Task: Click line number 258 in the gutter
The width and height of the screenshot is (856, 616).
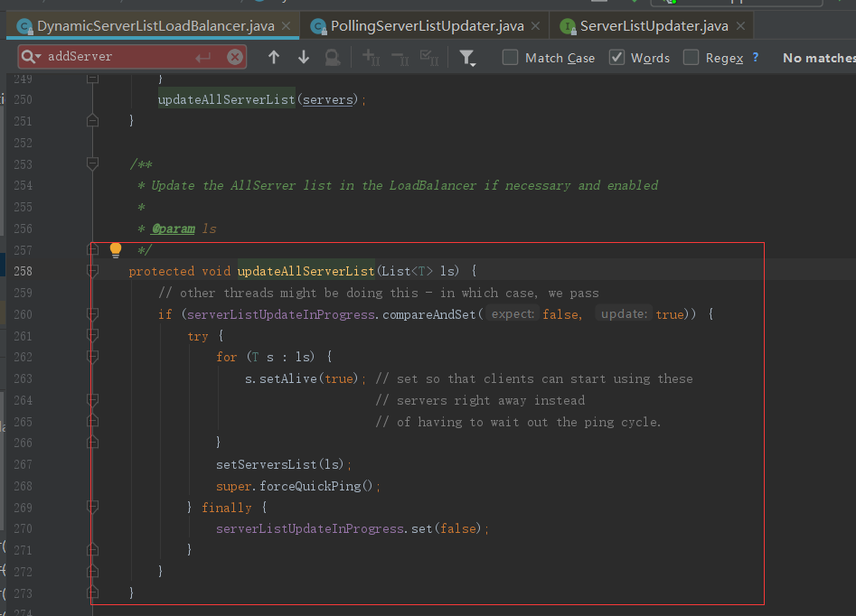Action: pos(23,271)
